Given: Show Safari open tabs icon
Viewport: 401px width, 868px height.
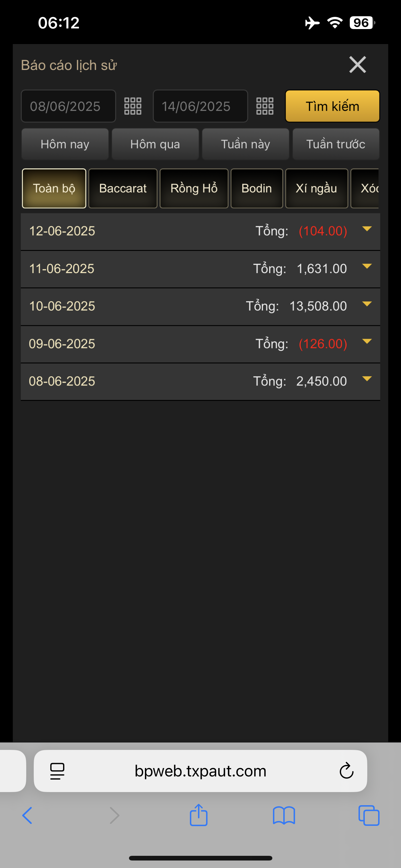Looking at the screenshot, I should (x=369, y=816).
